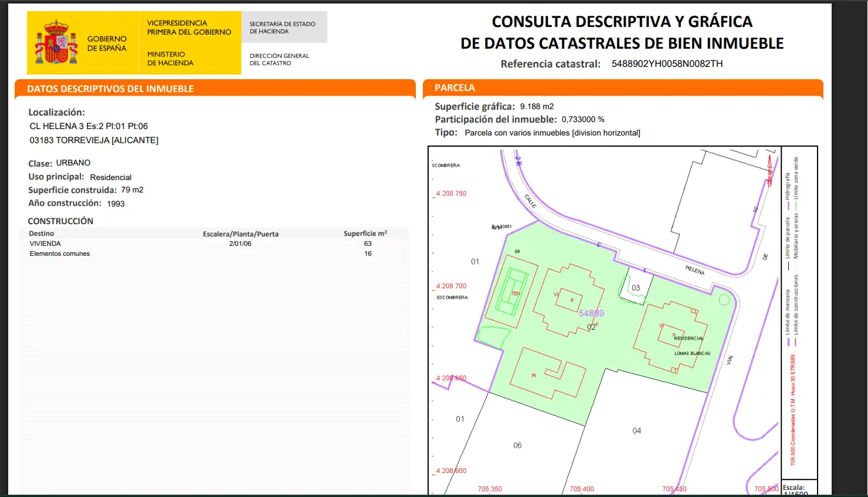Click the 'Clase:' label
The image size is (868, 497).
click(40, 163)
